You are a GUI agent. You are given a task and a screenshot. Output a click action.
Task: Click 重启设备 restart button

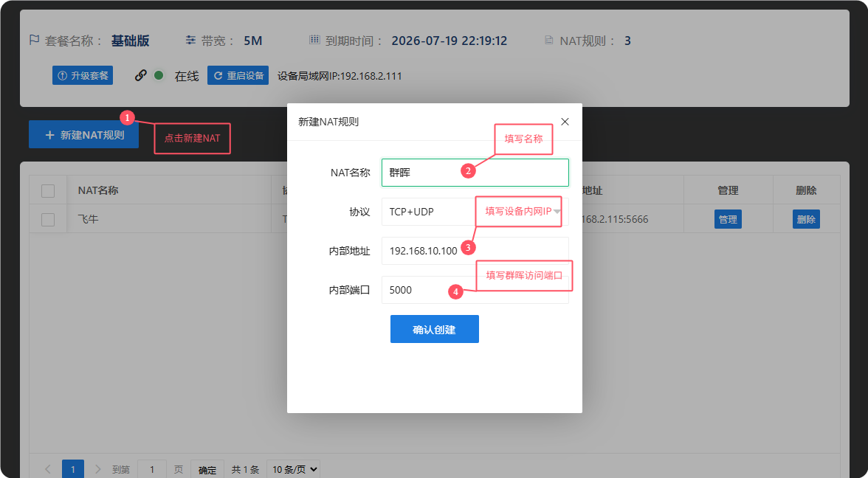238,75
